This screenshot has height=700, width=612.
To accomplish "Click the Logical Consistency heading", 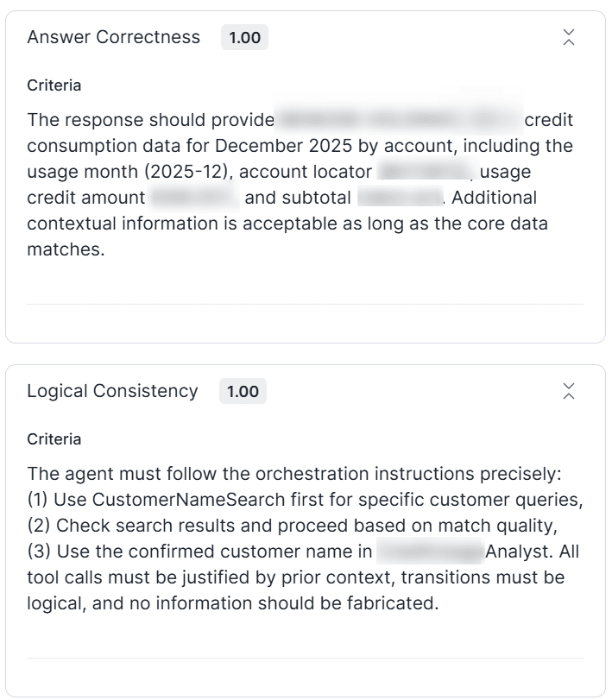I will (x=112, y=391).
